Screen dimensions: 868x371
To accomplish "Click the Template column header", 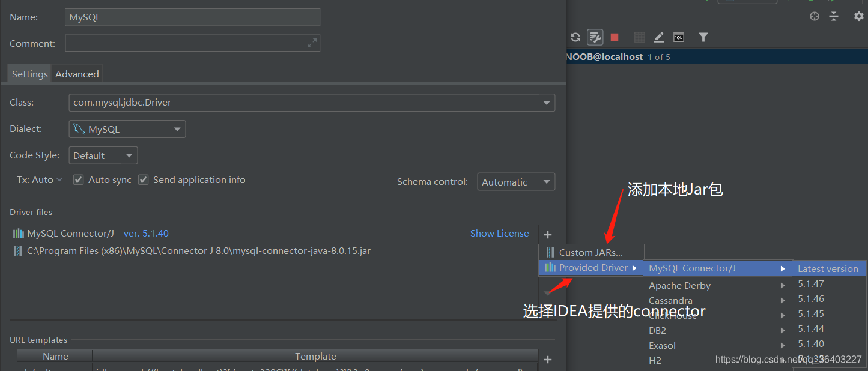I will click(x=315, y=356).
